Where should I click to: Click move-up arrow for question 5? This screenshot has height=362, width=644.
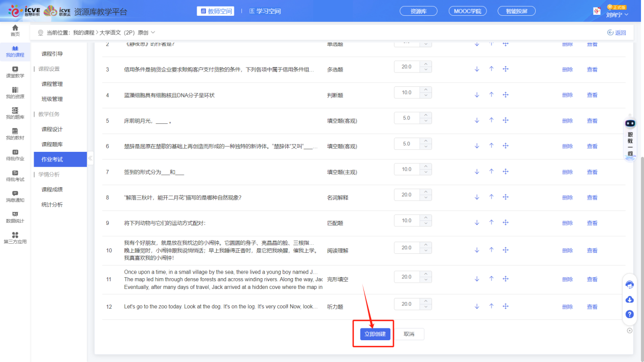coord(491,120)
